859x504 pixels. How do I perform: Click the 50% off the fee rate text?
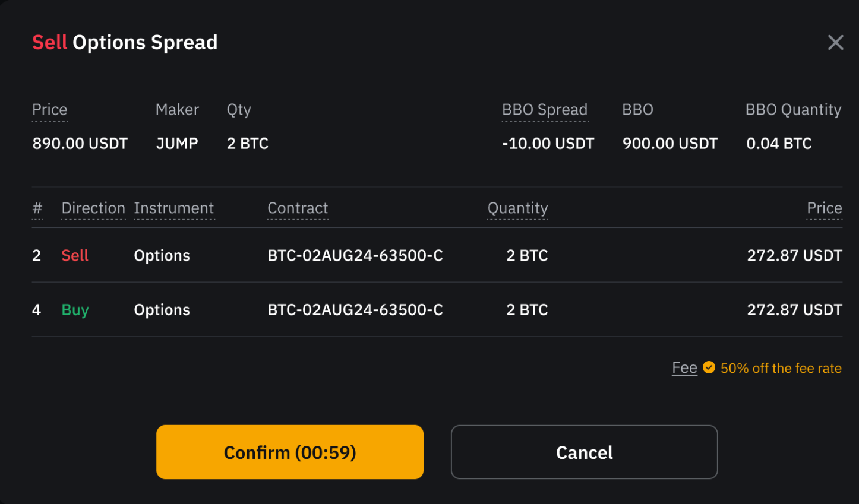pyautogui.click(x=781, y=368)
